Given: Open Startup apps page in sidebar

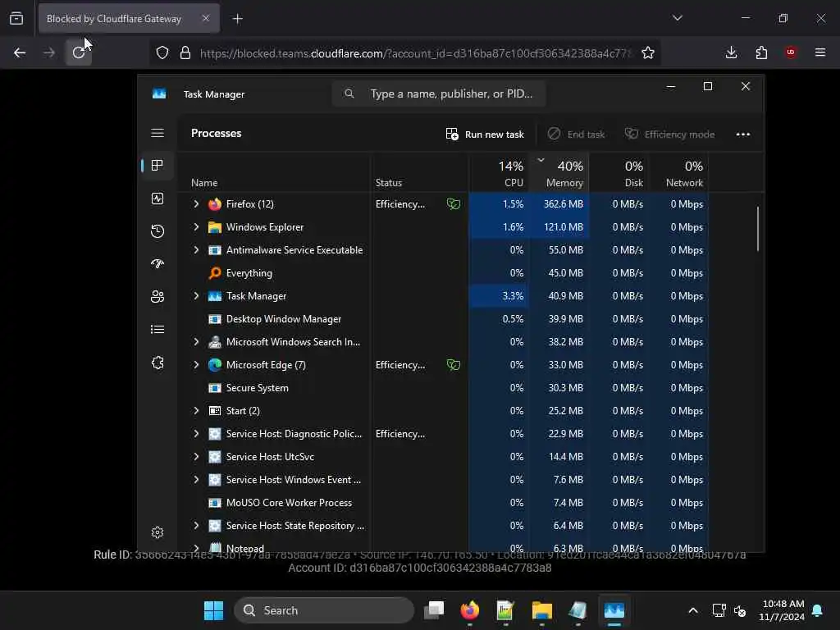Looking at the screenshot, I should (x=157, y=263).
